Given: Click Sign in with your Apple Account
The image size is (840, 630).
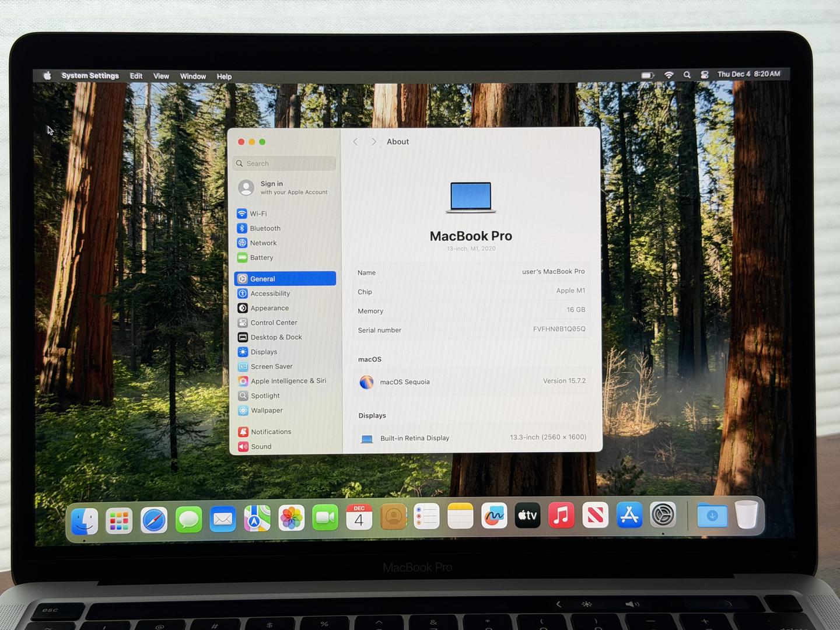Looking at the screenshot, I should tap(285, 187).
